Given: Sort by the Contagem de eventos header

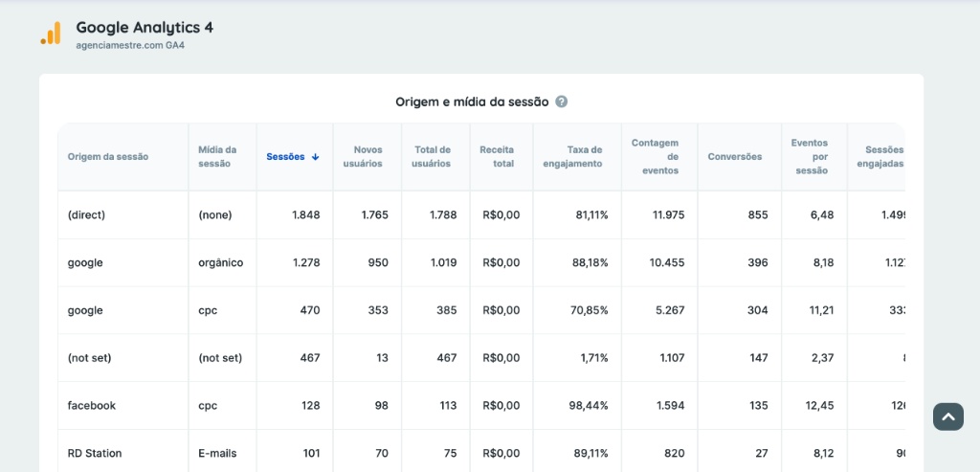Looking at the screenshot, I should click(655, 157).
